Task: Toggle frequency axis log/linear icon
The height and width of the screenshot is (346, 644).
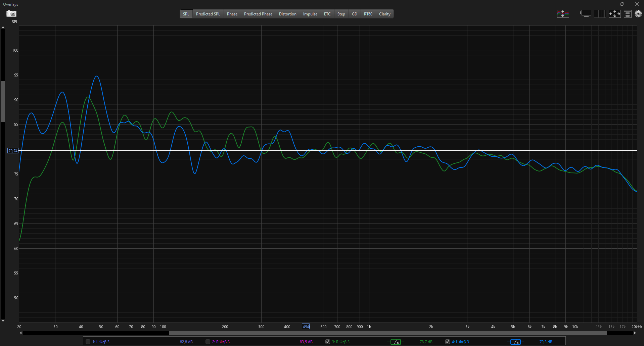Action: (x=600, y=14)
